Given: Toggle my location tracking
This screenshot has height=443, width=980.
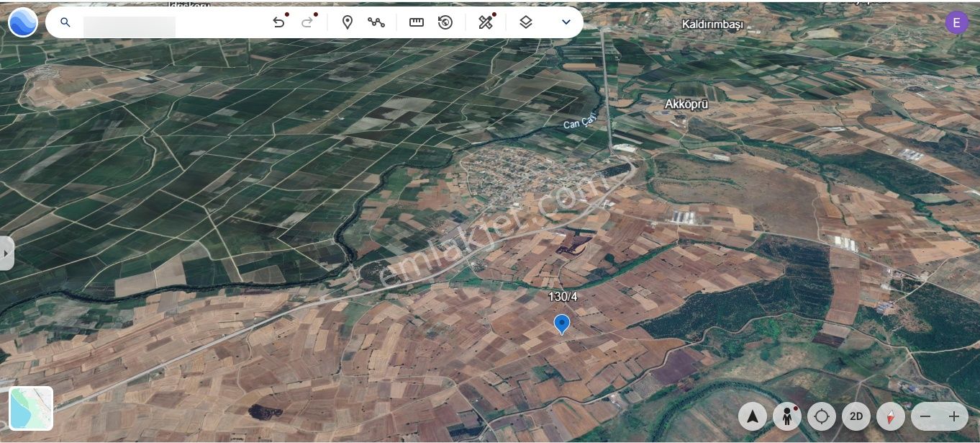Looking at the screenshot, I should (822, 416).
